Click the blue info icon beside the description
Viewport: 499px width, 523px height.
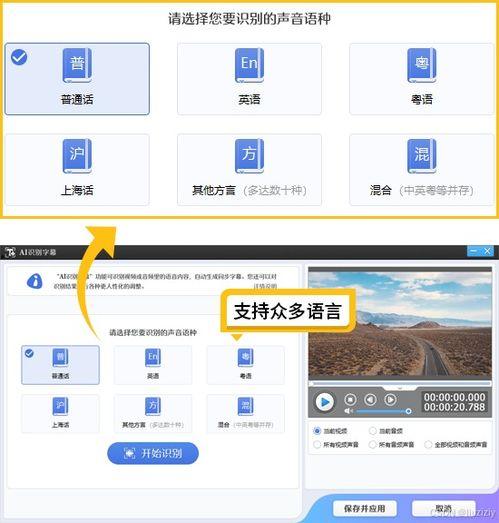pos(34,281)
